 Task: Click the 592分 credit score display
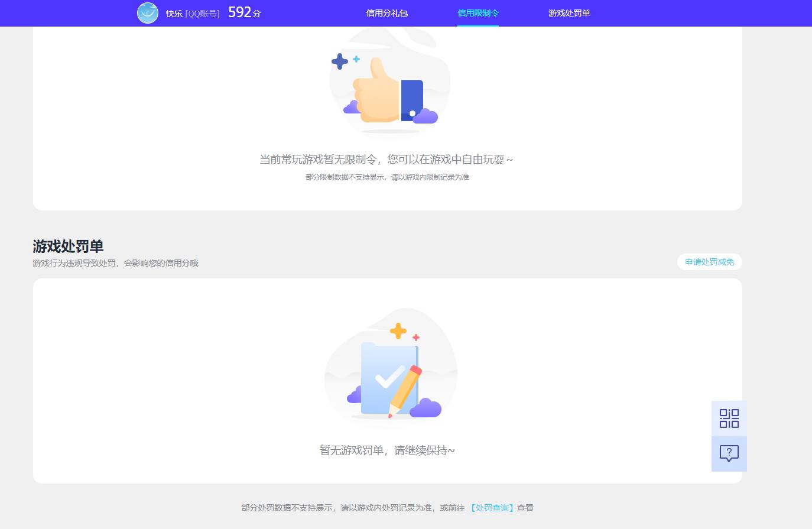coord(243,12)
